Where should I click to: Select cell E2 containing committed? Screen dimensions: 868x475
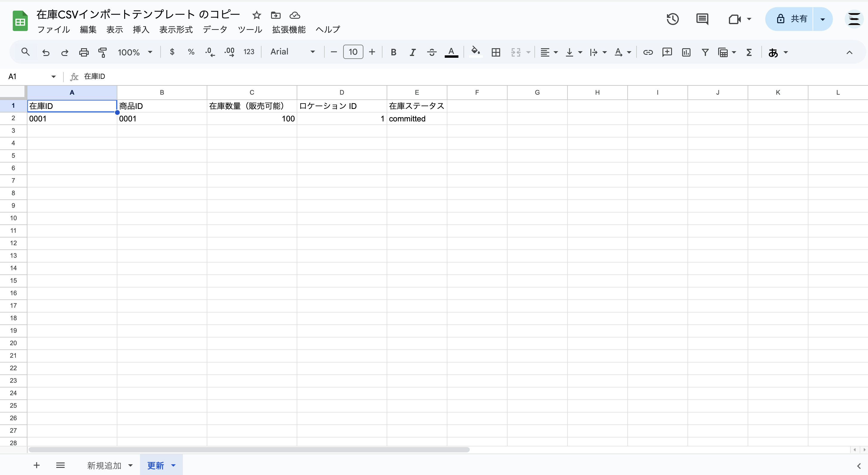(416, 118)
